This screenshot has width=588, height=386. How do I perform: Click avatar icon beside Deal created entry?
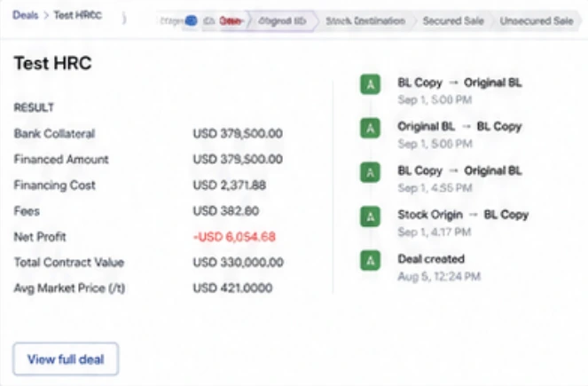370,260
